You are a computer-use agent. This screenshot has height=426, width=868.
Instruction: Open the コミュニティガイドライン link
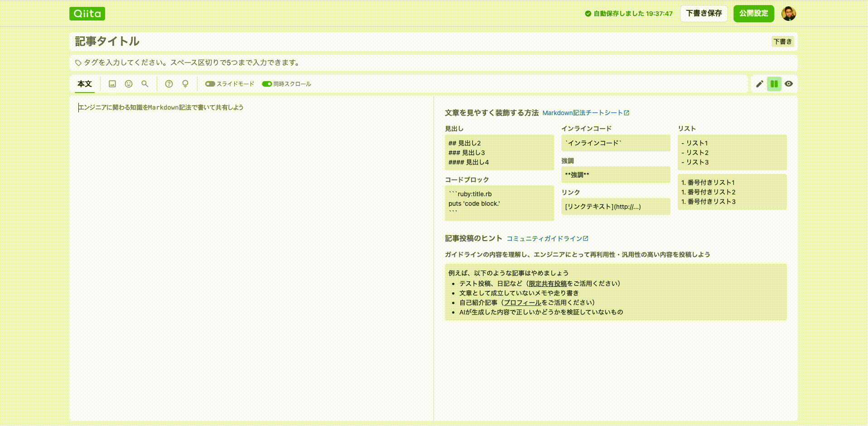pos(547,238)
